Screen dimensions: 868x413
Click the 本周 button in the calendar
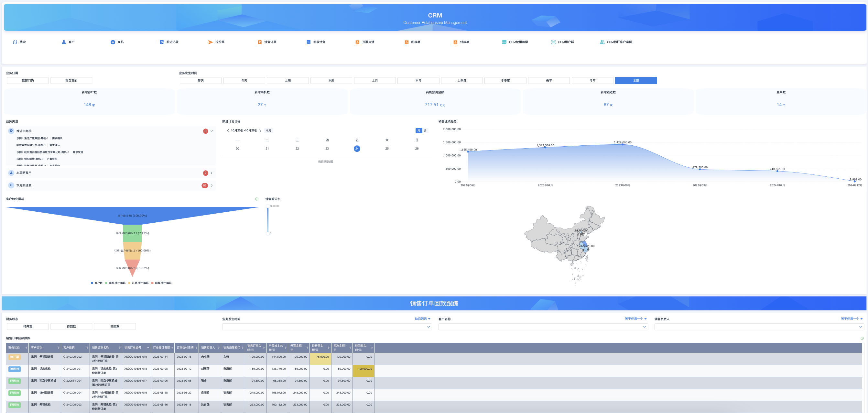[268, 130]
